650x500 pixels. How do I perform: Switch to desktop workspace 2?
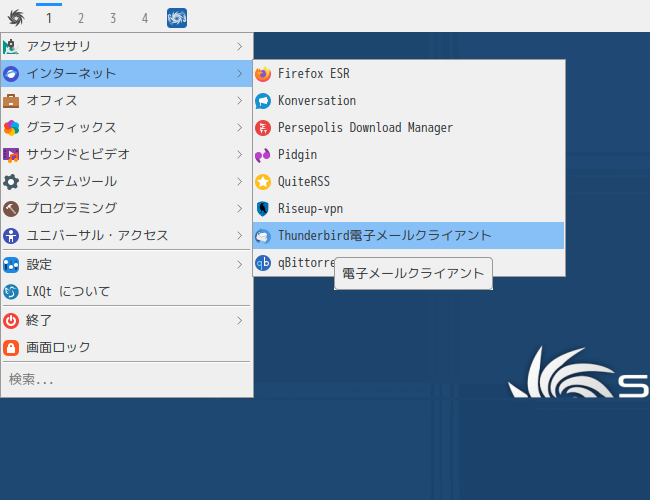81,18
